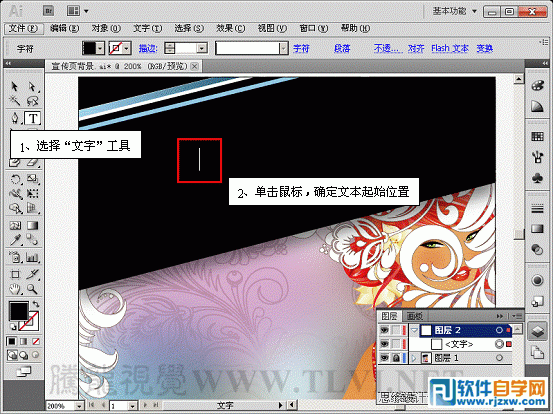Open stroke color dropdown in control bar

coord(127,48)
